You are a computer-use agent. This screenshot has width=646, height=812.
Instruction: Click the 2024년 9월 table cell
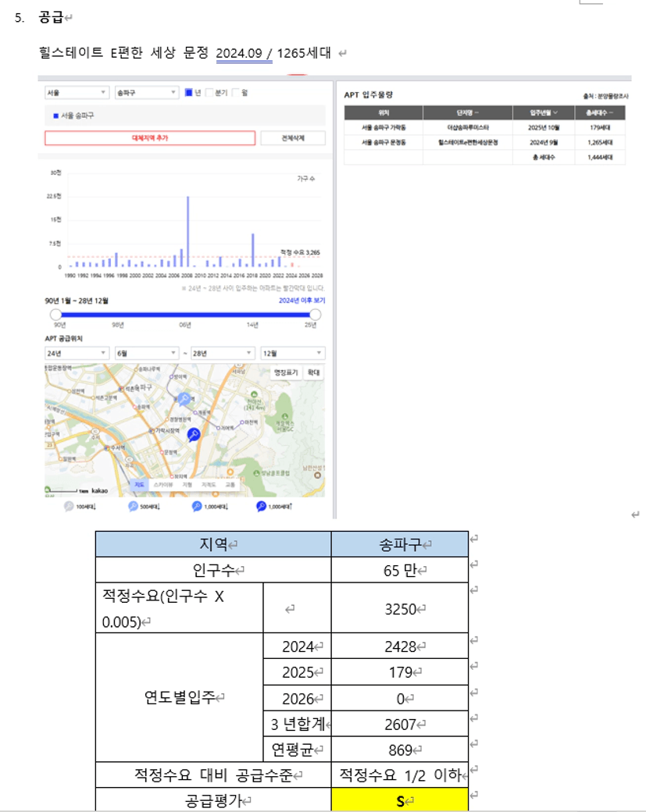coord(544,142)
